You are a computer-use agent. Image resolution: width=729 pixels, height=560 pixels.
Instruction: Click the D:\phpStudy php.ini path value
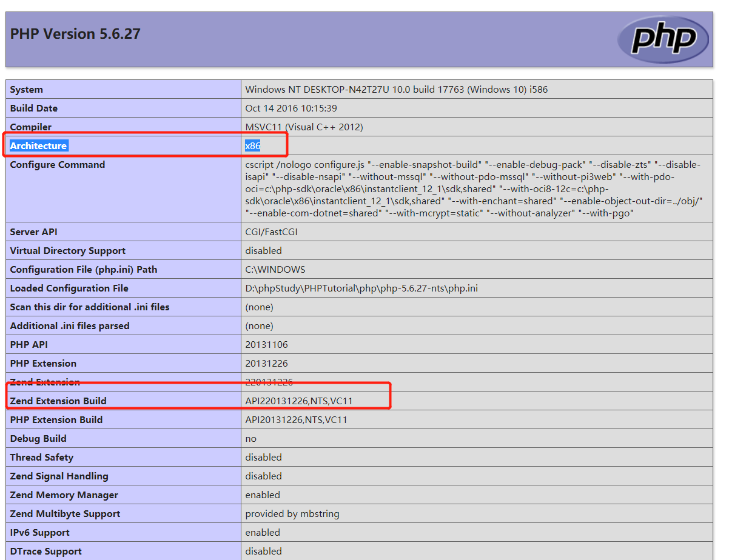pyautogui.click(x=361, y=288)
